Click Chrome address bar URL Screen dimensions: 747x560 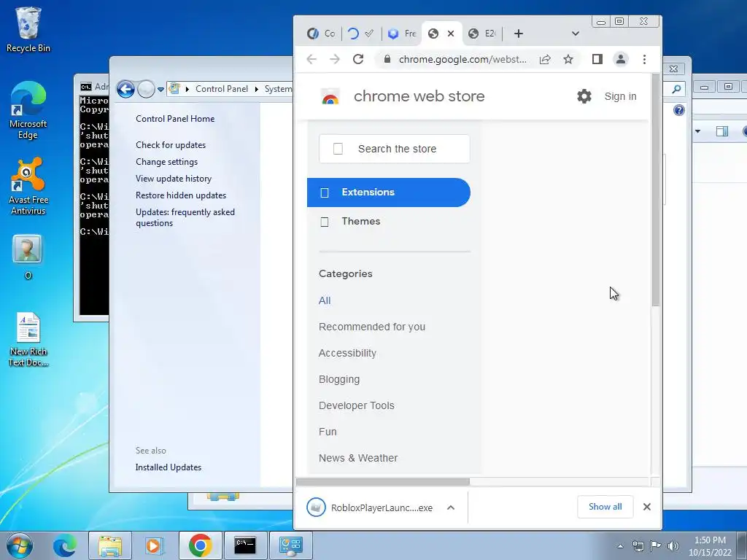(x=462, y=59)
